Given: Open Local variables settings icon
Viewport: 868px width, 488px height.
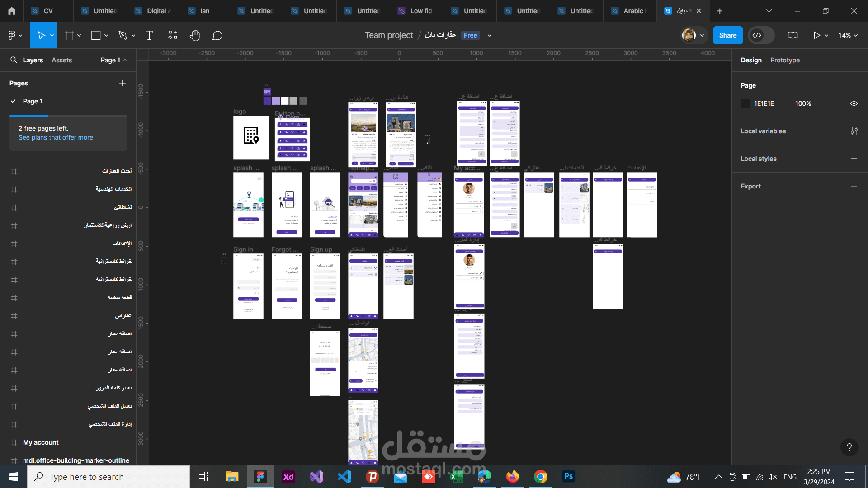Looking at the screenshot, I should coord(854,131).
